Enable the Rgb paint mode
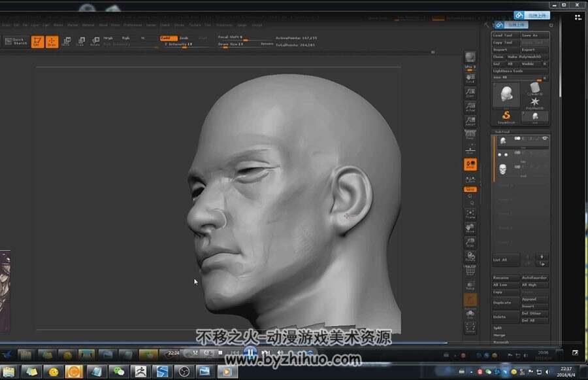This screenshot has height=380, width=588. pos(125,38)
